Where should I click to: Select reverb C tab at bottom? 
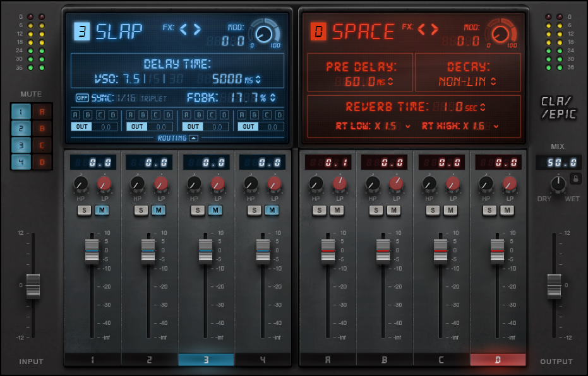[x=441, y=360]
